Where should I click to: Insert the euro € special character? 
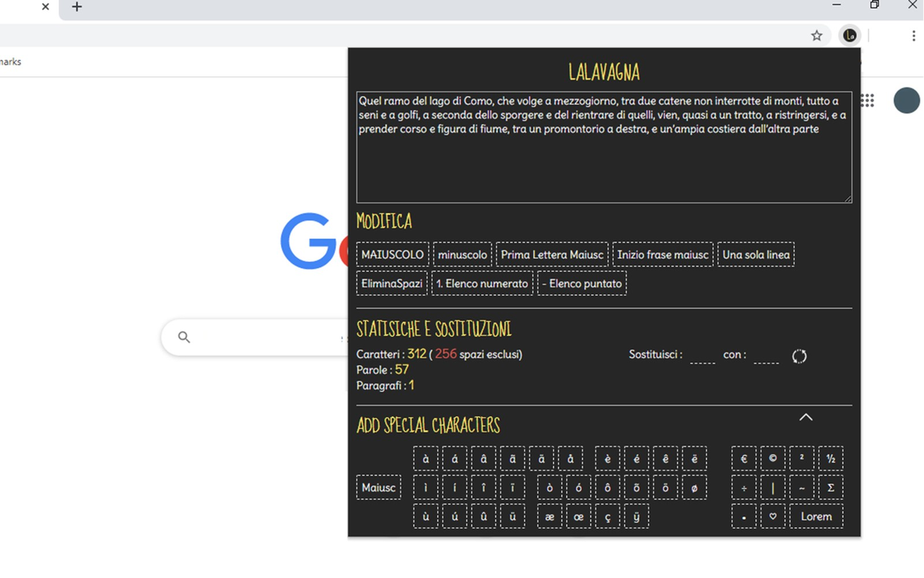point(744,458)
